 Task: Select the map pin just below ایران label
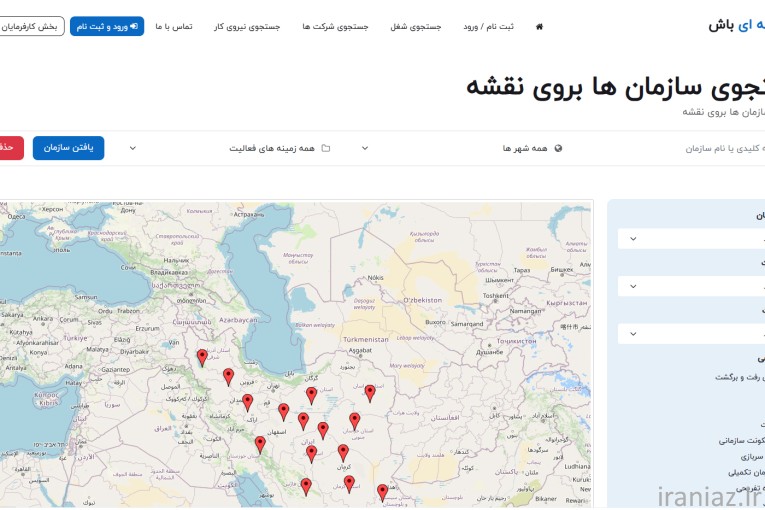[312, 454]
